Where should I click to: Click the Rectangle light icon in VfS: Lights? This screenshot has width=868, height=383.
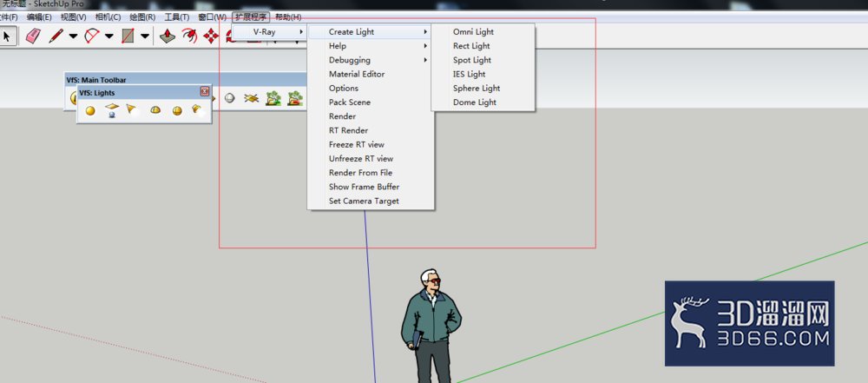pos(112,109)
